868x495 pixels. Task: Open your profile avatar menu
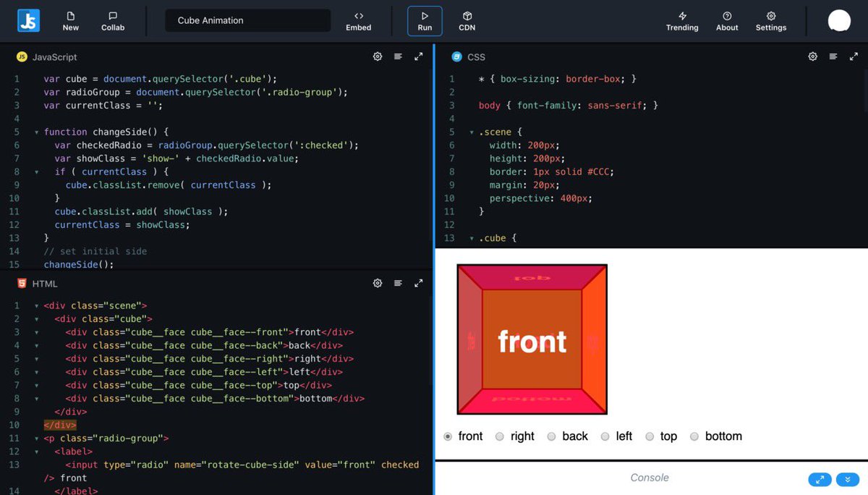[839, 20]
